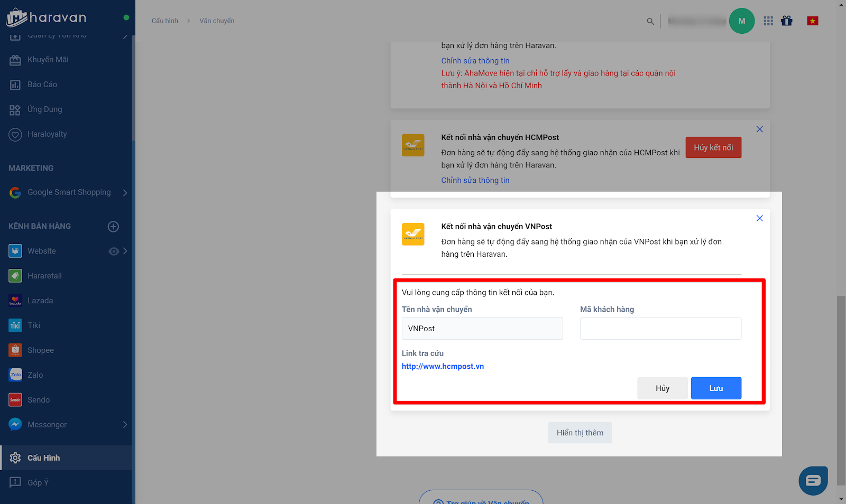Expand the Website submenu arrow
The width and height of the screenshot is (846, 504).
[125, 251]
